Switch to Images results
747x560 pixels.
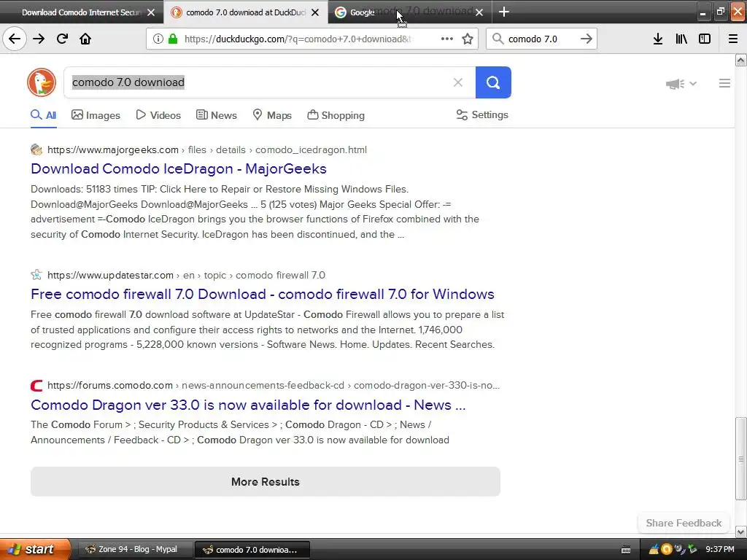96,115
